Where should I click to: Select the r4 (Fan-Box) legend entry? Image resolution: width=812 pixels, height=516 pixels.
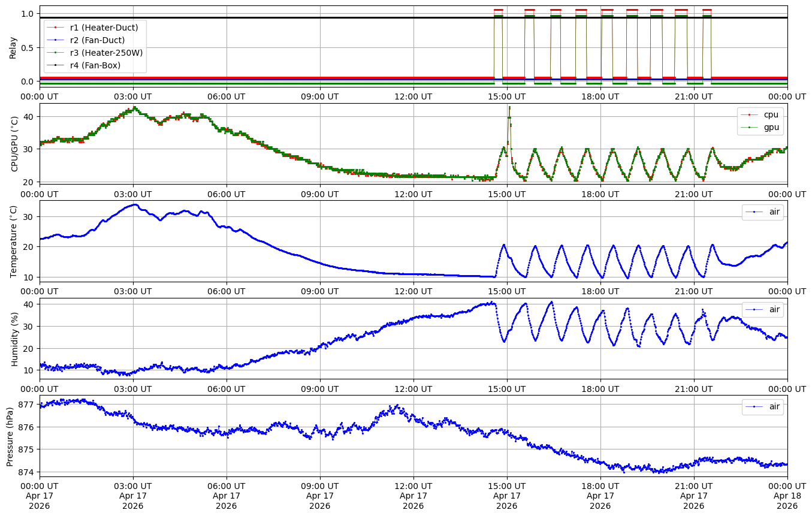(x=95, y=65)
